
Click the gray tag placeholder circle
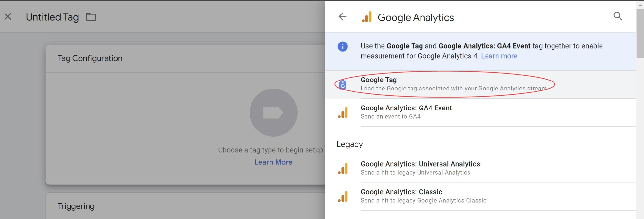(x=273, y=112)
